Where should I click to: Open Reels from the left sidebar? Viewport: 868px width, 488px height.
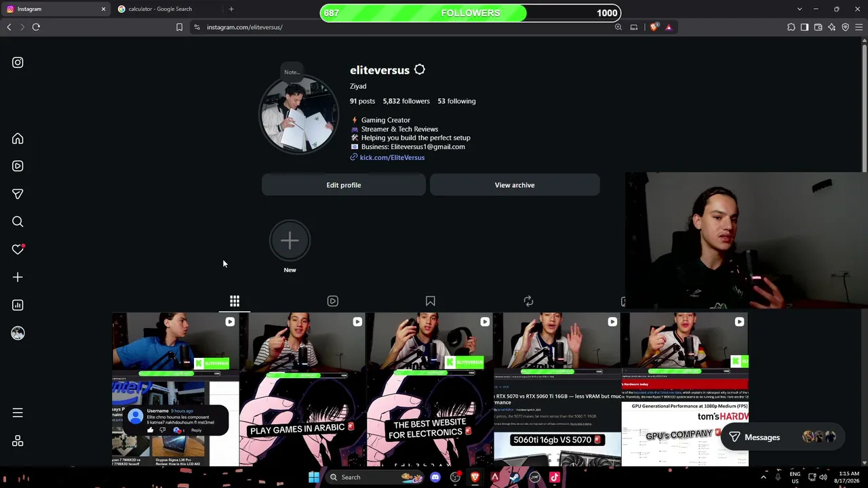click(18, 166)
